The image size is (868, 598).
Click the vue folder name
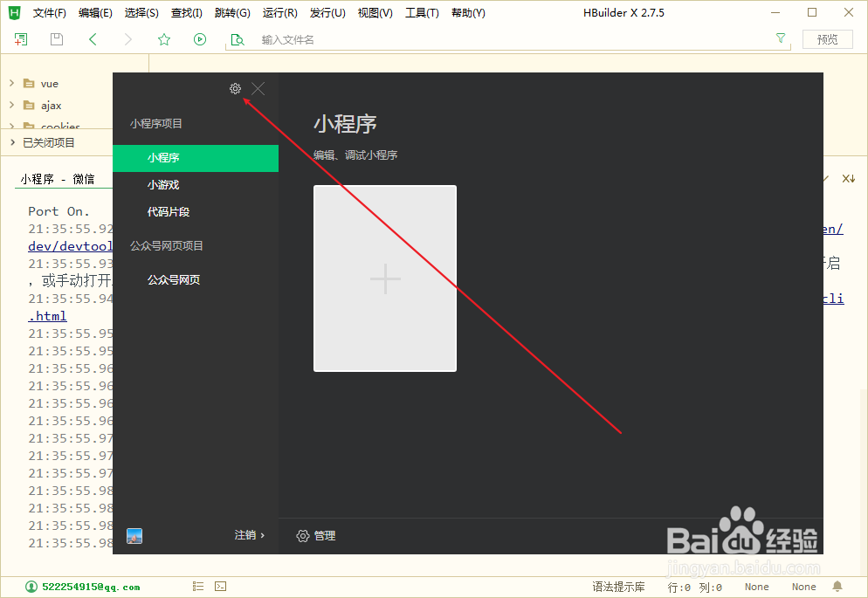(49, 84)
